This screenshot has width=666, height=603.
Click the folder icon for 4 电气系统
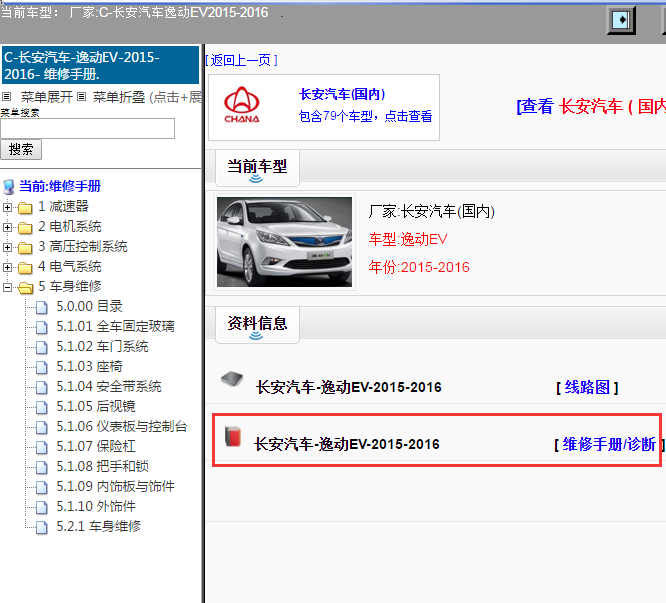[x=25, y=268]
